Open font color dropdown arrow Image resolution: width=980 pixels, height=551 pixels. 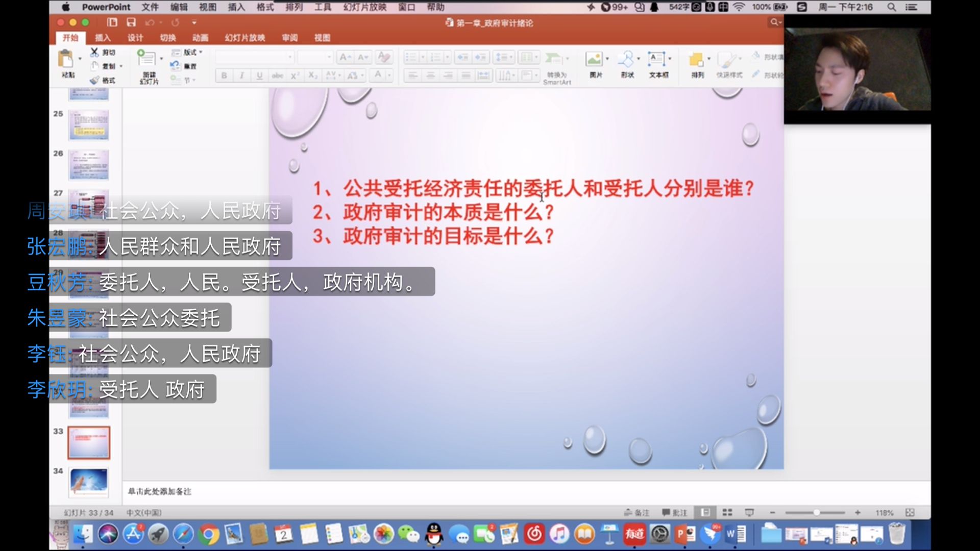point(389,76)
